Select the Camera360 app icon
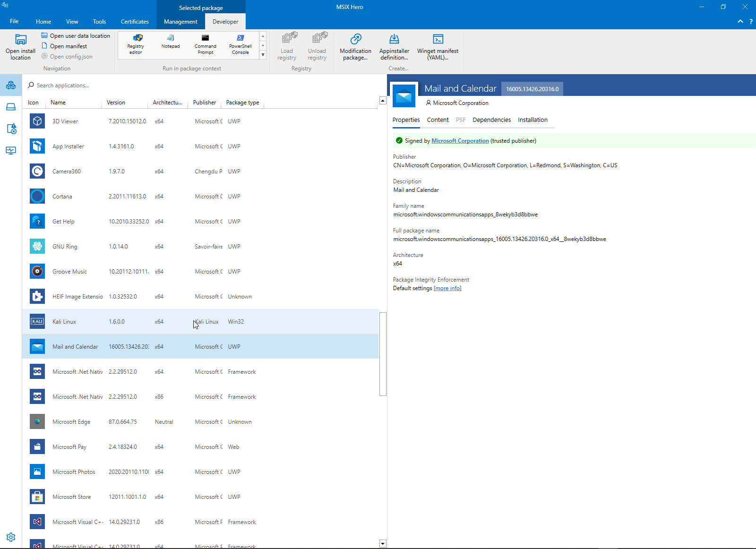The width and height of the screenshot is (756, 549). pos(37,172)
